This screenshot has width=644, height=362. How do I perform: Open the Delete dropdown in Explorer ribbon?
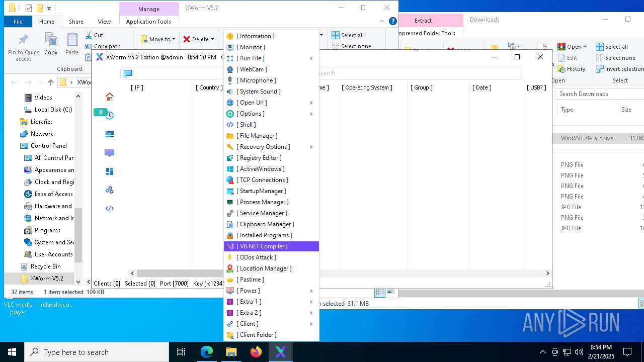click(x=198, y=39)
